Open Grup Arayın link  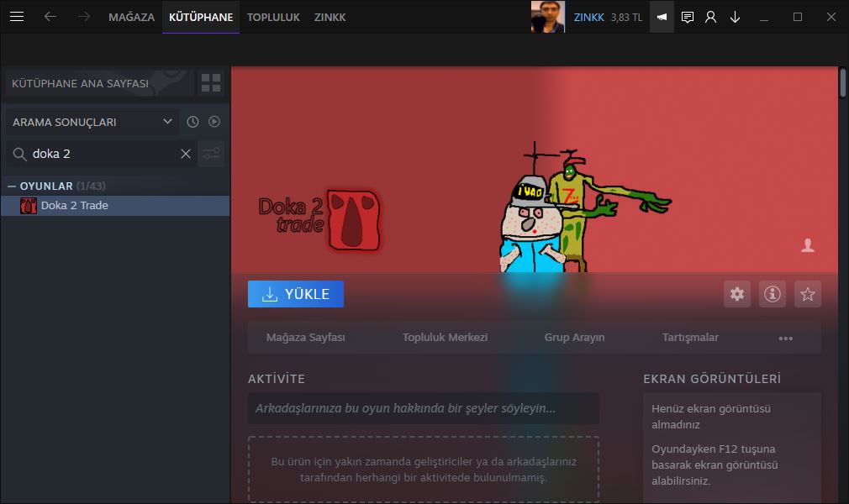point(574,338)
